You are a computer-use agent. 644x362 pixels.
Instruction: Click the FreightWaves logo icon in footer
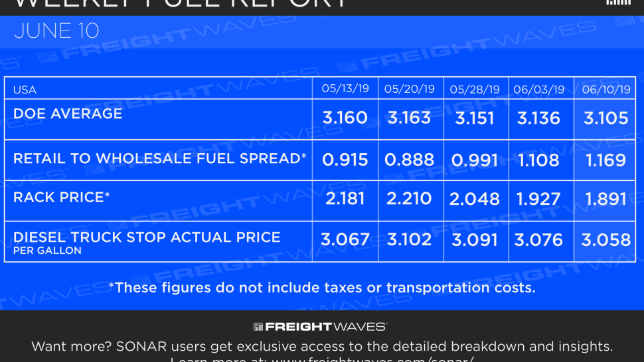pyautogui.click(x=258, y=327)
